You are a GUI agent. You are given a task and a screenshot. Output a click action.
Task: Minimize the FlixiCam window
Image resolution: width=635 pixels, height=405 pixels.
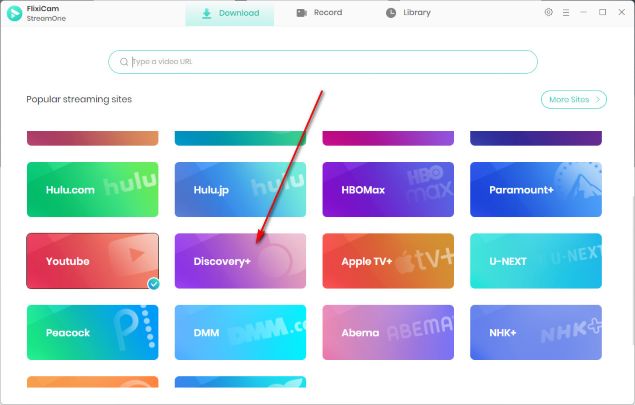583,13
